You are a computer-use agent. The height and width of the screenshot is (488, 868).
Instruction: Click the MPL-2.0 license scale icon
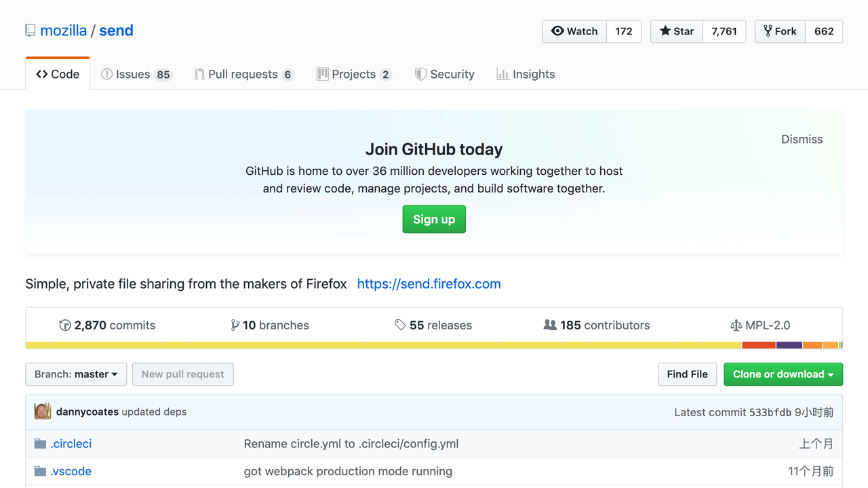pos(736,325)
